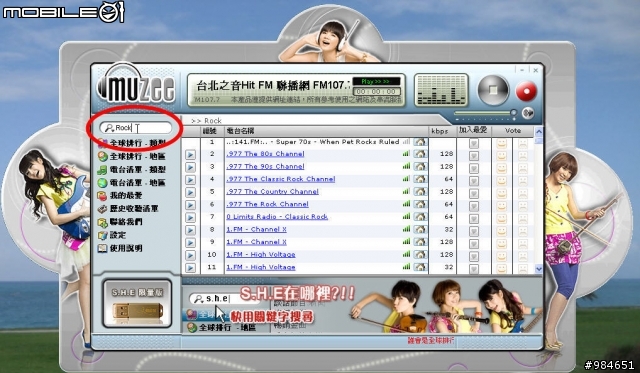Play station row 2 .977 The 80s Channel
The image size is (640, 373).
point(190,155)
